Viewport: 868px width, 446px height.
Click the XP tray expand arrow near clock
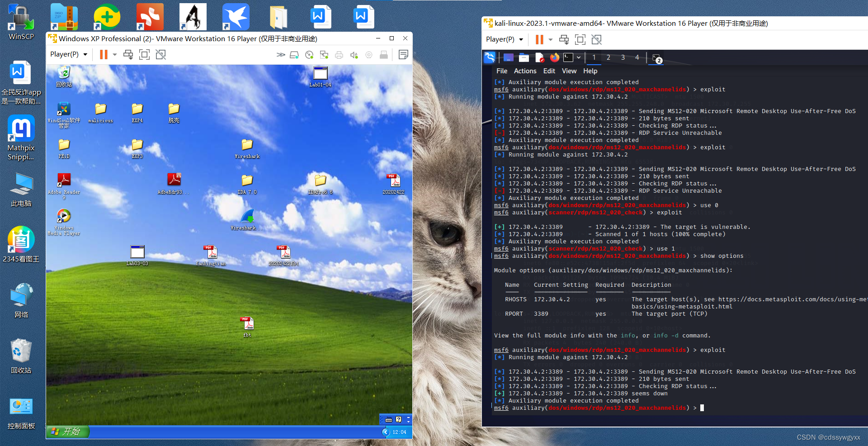(386, 432)
